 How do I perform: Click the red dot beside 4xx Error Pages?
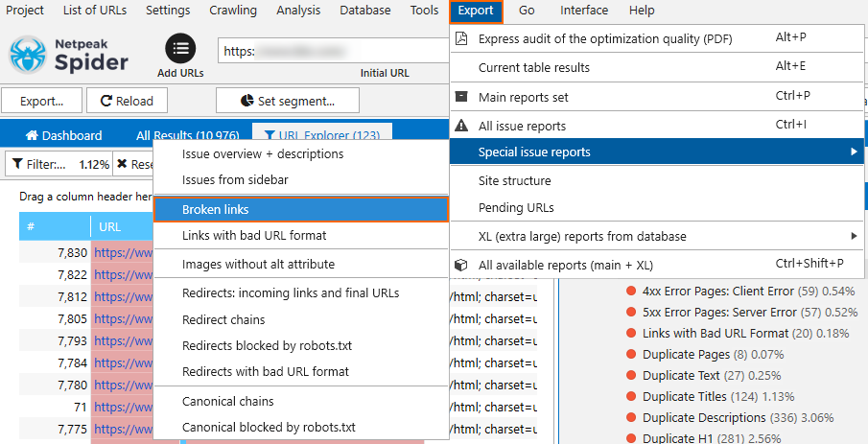click(630, 292)
